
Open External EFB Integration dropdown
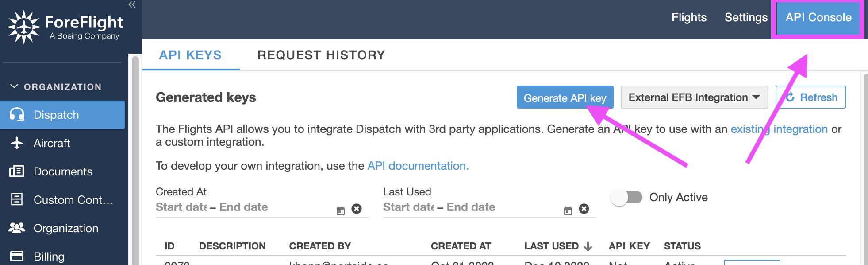694,97
